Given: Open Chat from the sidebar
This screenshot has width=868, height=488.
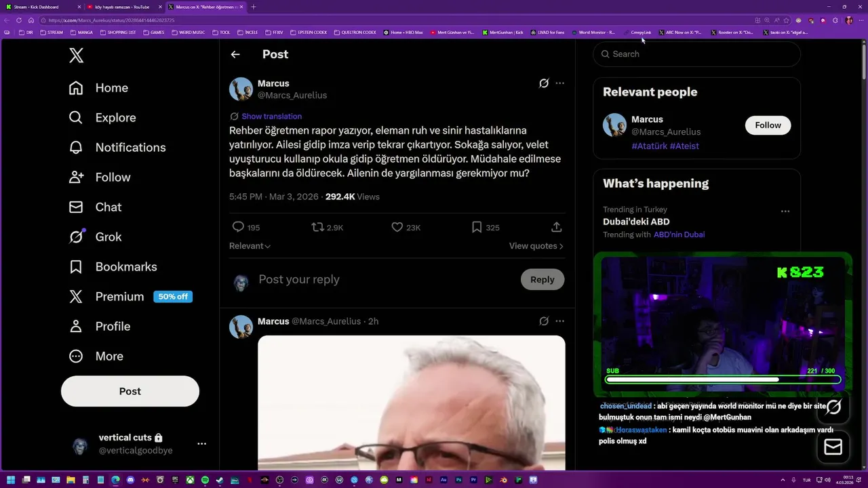Looking at the screenshot, I should [x=95, y=207].
